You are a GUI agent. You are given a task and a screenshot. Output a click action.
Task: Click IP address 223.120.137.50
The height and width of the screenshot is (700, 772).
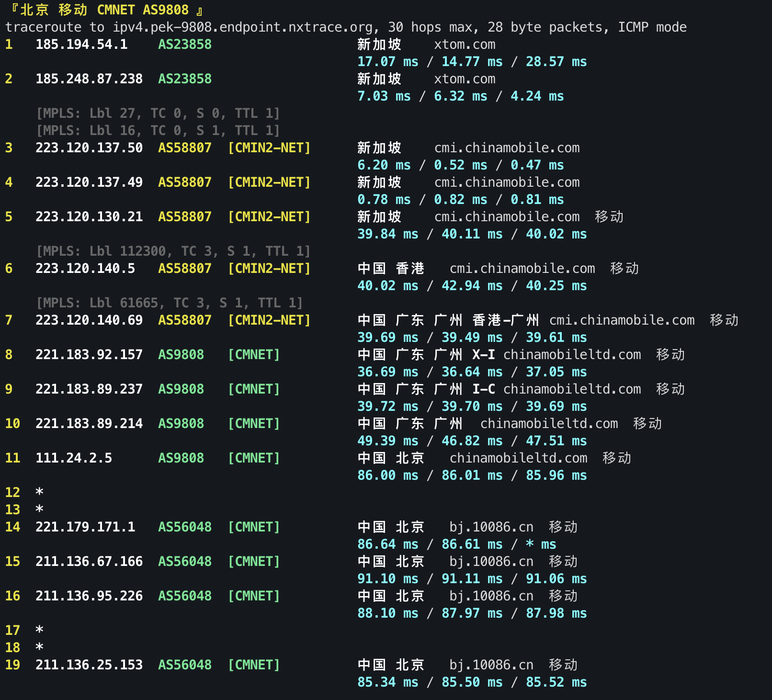[x=89, y=148]
